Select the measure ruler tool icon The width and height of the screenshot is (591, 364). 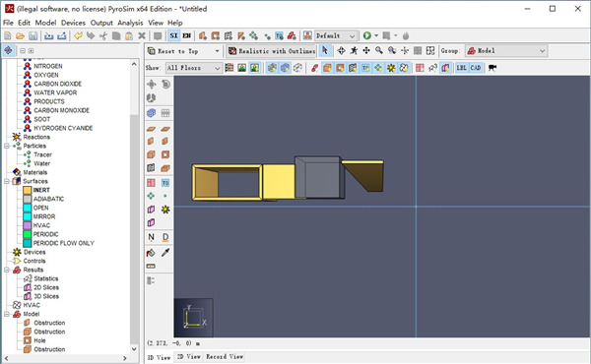[x=151, y=267]
